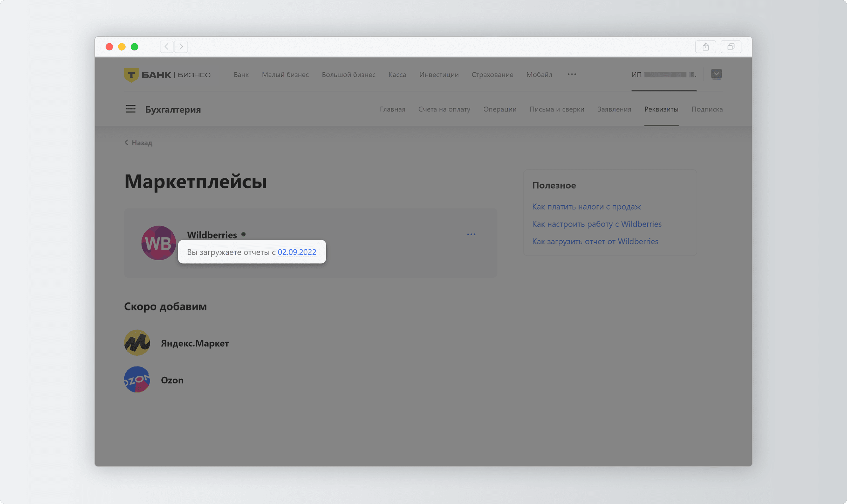The width and height of the screenshot is (847, 504).
Task: Open the Мобайл menu item
Action: coord(539,75)
